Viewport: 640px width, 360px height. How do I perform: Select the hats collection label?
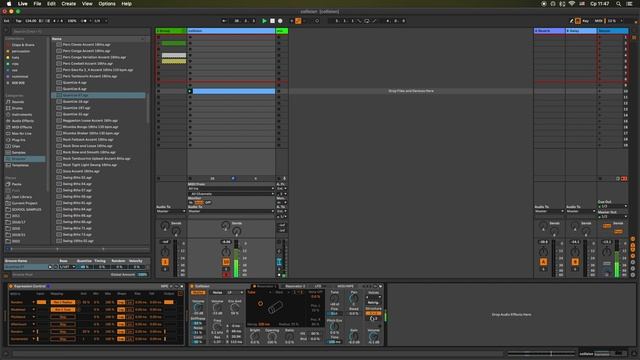coord(16,58)
